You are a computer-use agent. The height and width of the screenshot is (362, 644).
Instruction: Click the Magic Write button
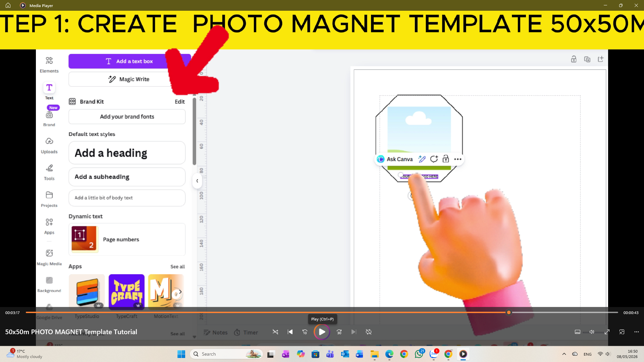pos(129,79)
